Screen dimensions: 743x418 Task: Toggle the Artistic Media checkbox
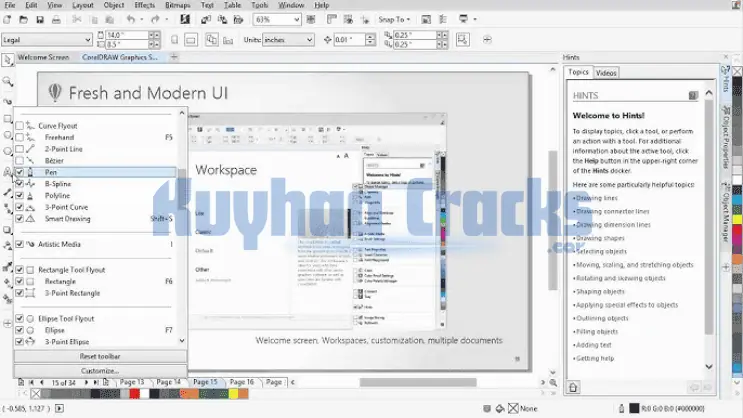[x=20, y=243]
